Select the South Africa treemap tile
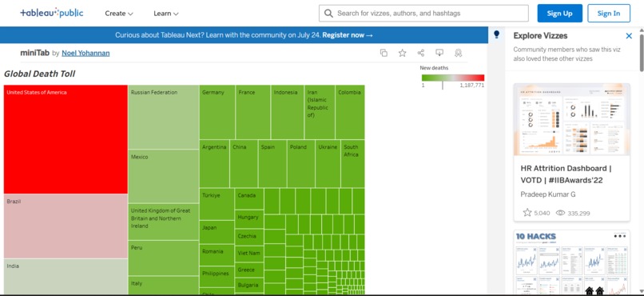The width and height of the screenshot is (644, 296). pos(353,164)
